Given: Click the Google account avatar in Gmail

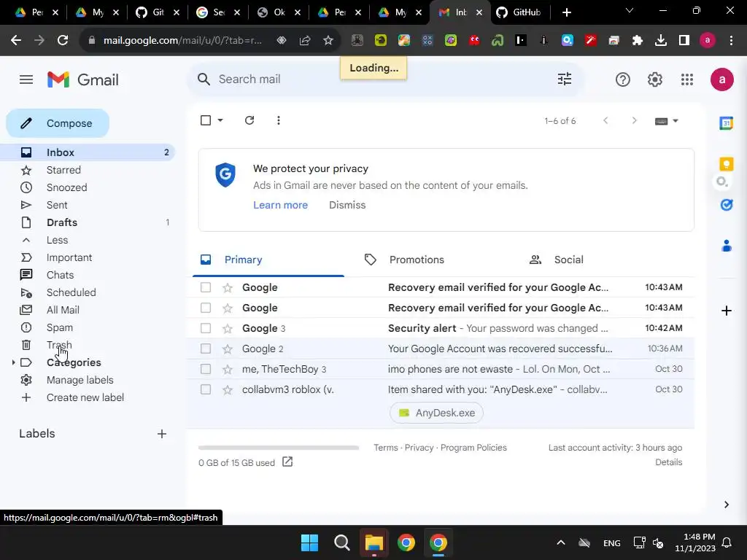Looking at the screenshot, I should pyautogui.click(x=721, y=79).
